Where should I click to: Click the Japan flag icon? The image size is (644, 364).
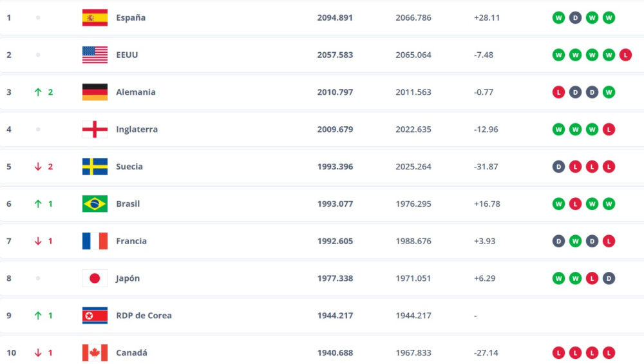(x=95, y=278)
